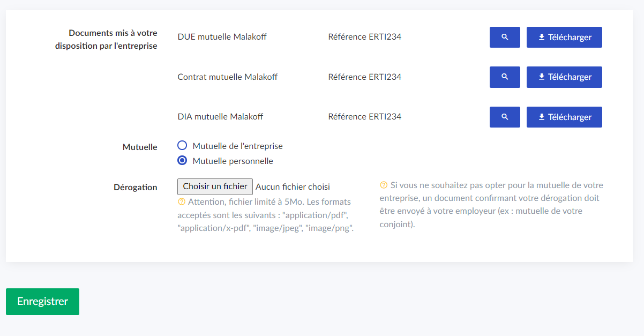Download the DIA mutuelle Malakoff document
Viewport: 644px width, 336px height.
[x=564, y=117]
